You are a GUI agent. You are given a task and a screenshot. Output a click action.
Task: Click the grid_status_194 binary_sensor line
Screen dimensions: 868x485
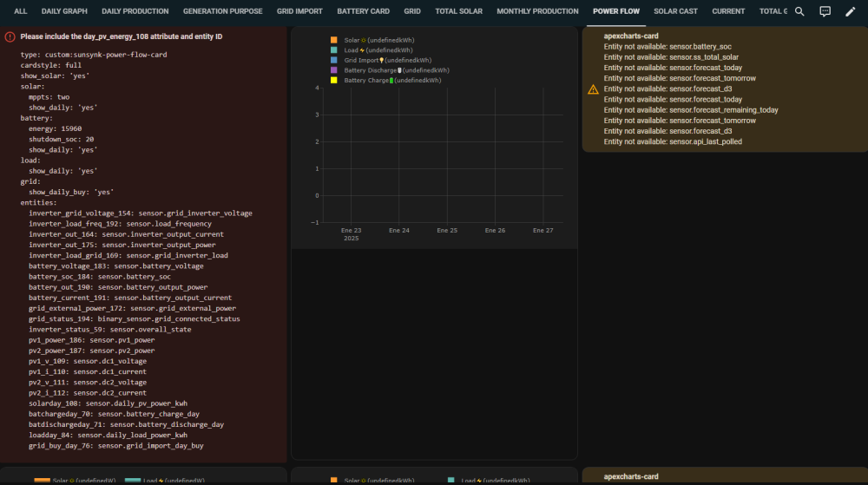[135, 319]
